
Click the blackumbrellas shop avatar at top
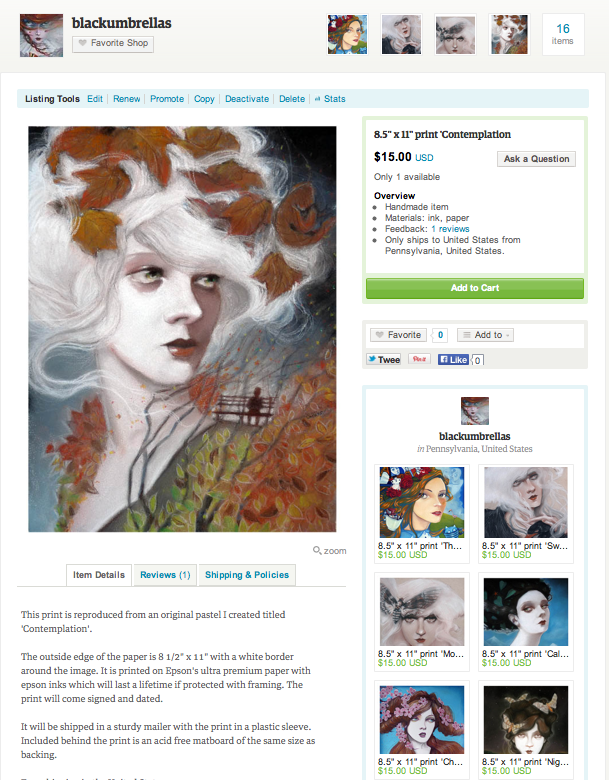tap(41, 35)
